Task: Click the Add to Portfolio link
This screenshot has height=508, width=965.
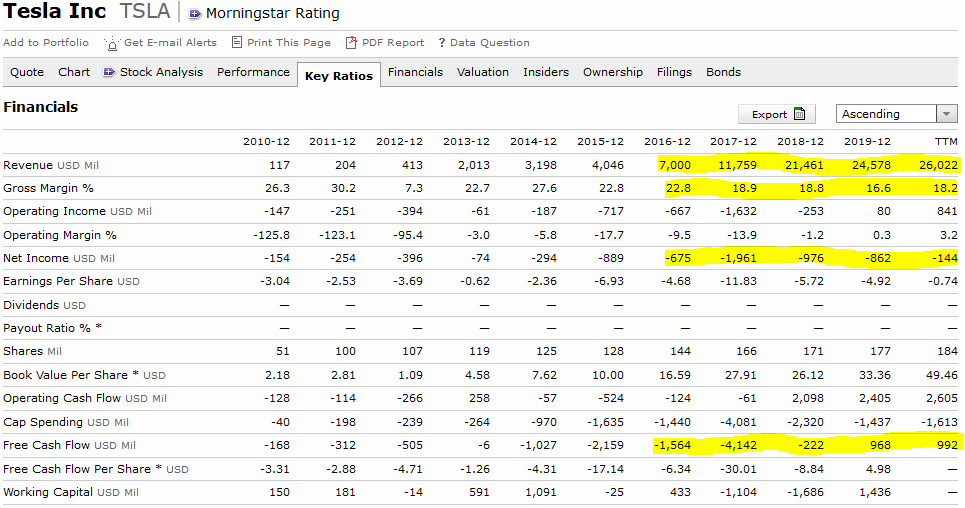Action: pos(46,43)
